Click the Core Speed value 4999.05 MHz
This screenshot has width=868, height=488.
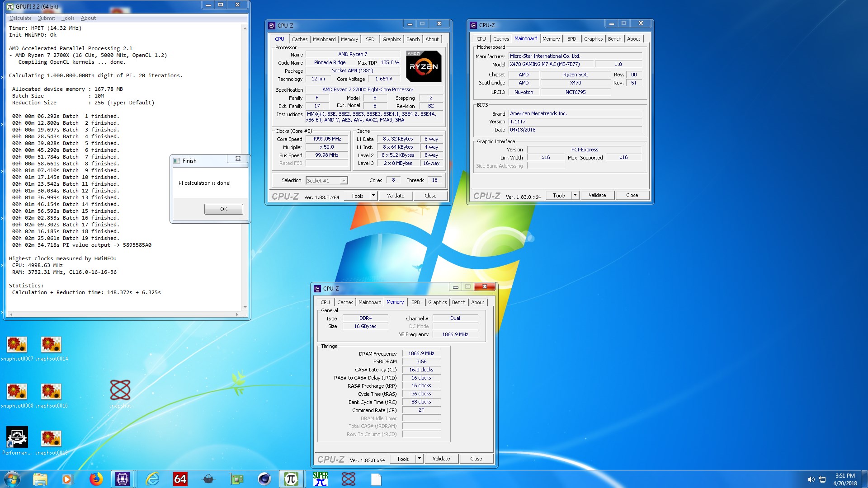point(327,139)
